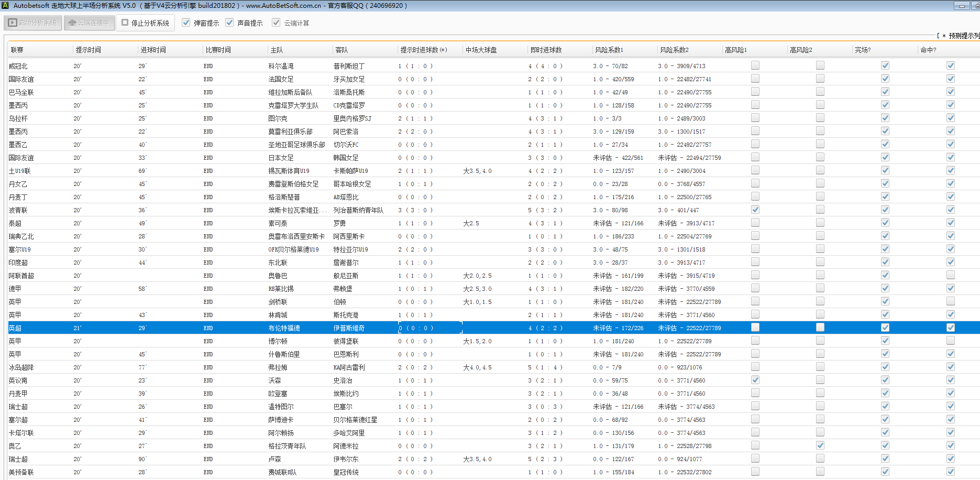Screen dimensions: 980x480
Task: Click the 提示时进球数 column header
Action: click(423, 50)
